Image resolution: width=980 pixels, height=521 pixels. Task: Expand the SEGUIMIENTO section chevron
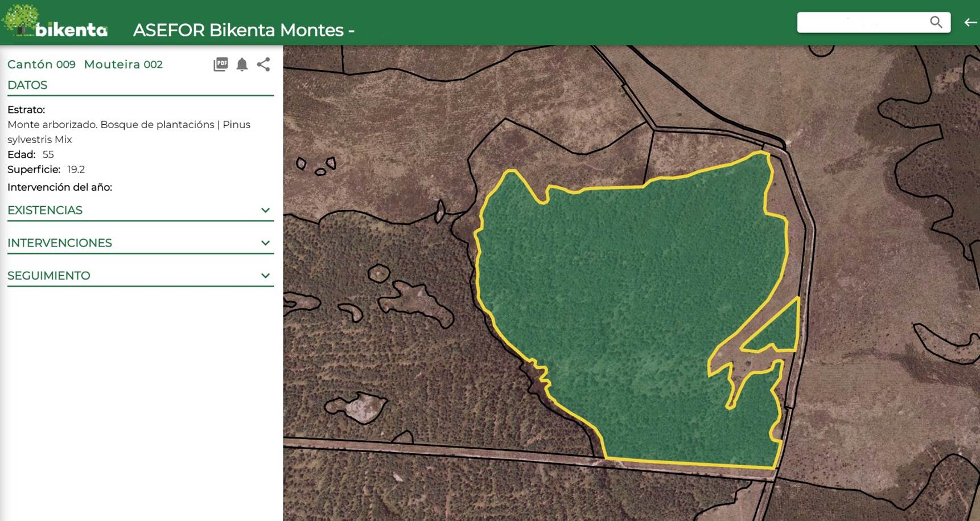coord(265,276)
